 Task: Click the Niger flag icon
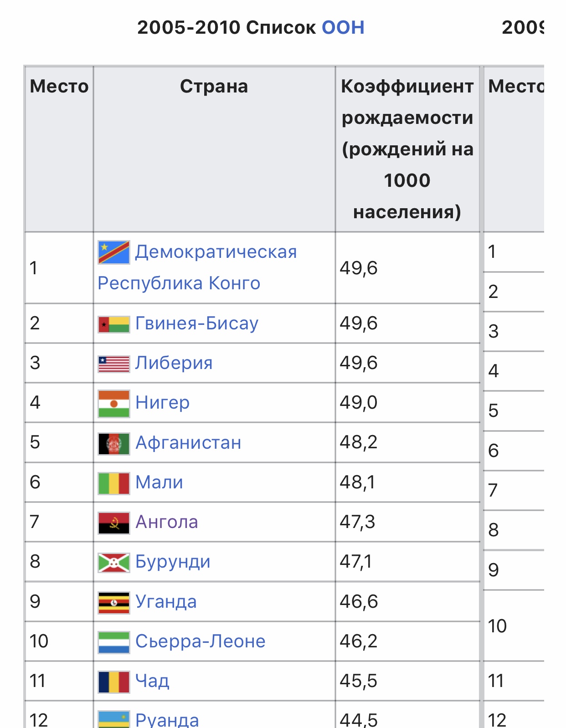114,403
